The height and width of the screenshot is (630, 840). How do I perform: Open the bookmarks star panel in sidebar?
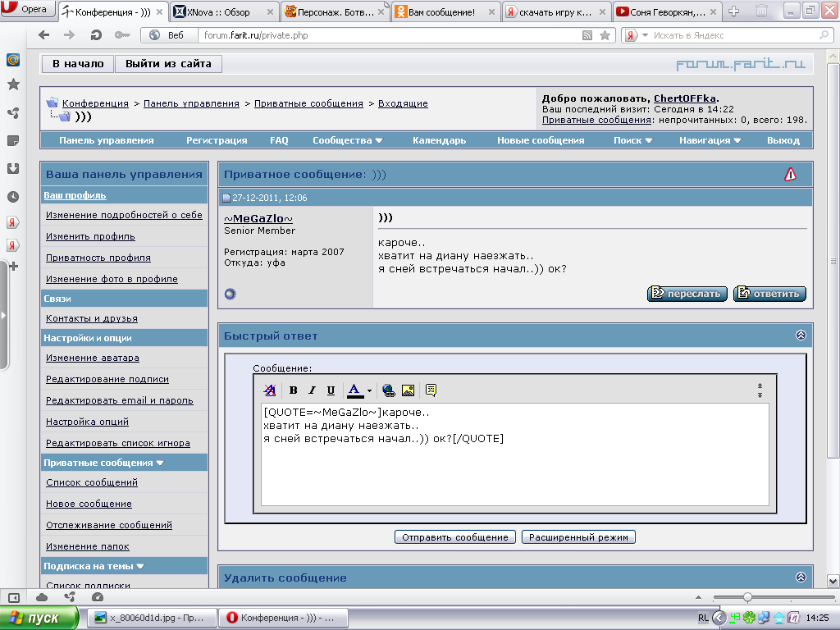[13, 84]
